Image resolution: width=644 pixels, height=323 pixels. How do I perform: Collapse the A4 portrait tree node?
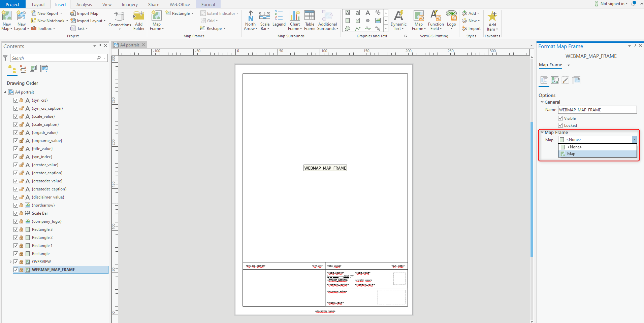click(5, 92)
